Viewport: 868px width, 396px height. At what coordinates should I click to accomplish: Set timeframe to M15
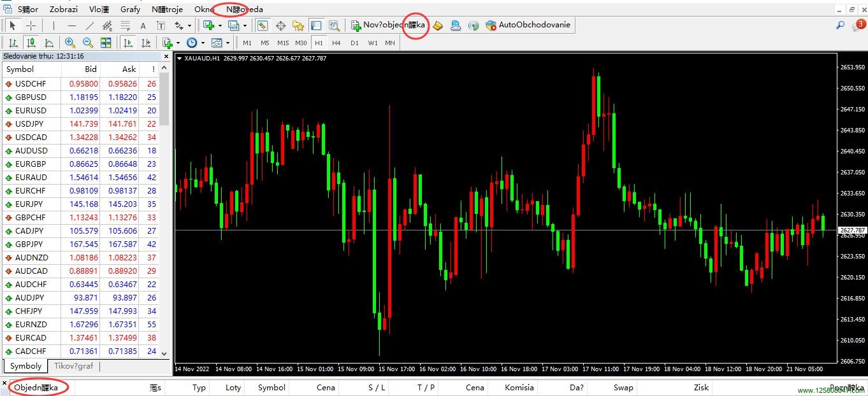click(x=283, y=43)
